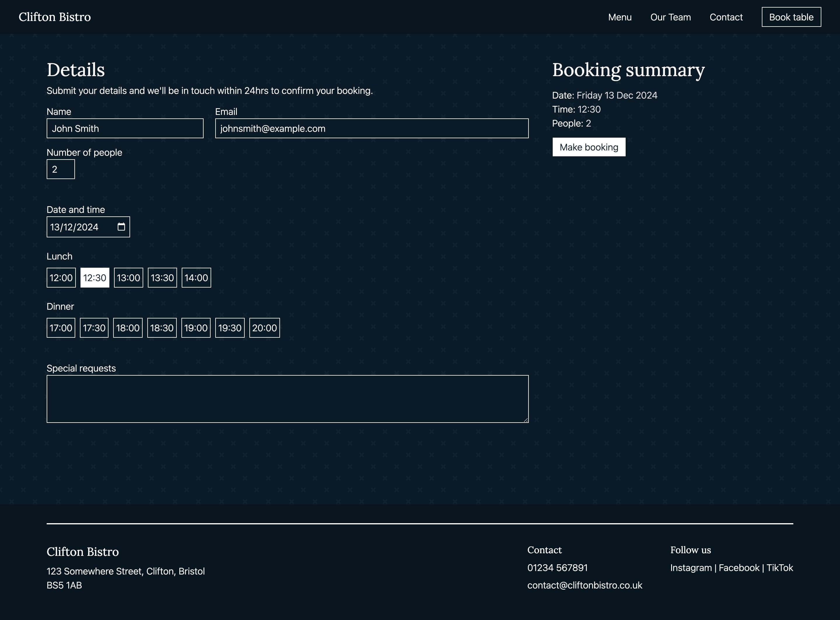
Task: Select the 14:00 lunch time slot
Action: 196,277
